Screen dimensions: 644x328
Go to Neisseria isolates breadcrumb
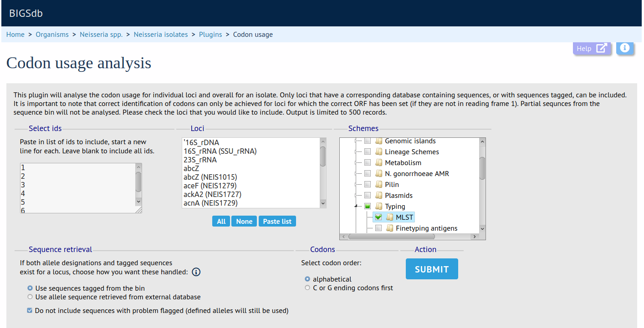point(160,35)
